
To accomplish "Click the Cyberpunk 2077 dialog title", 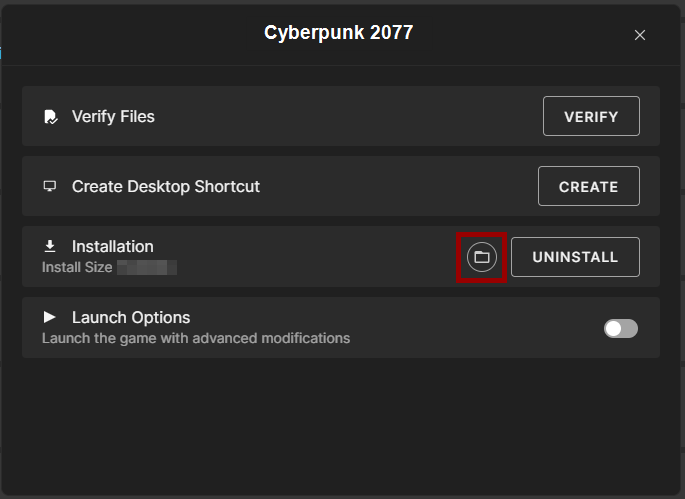I will point(338,33).
